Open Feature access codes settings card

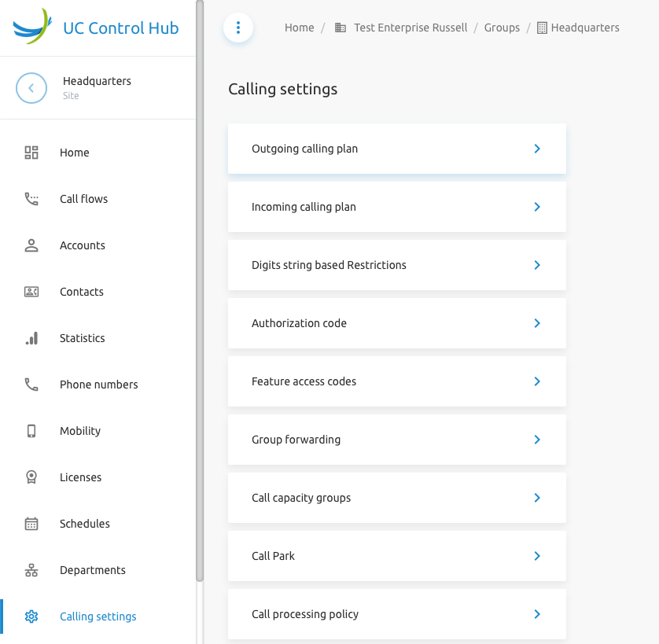point(397,381)
